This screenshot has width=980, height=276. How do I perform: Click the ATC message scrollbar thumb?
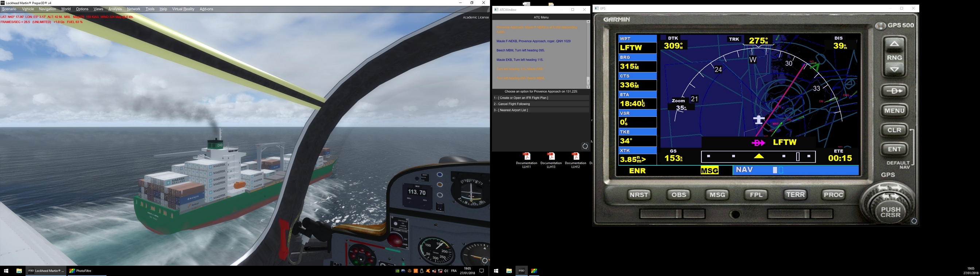[x=588, y=81]
